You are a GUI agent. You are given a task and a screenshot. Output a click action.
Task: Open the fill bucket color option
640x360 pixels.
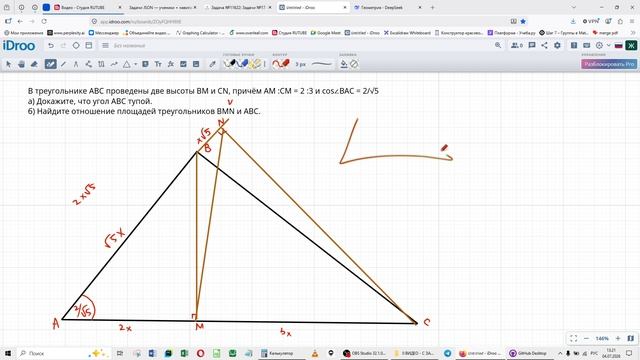click(x=344, y=64)
